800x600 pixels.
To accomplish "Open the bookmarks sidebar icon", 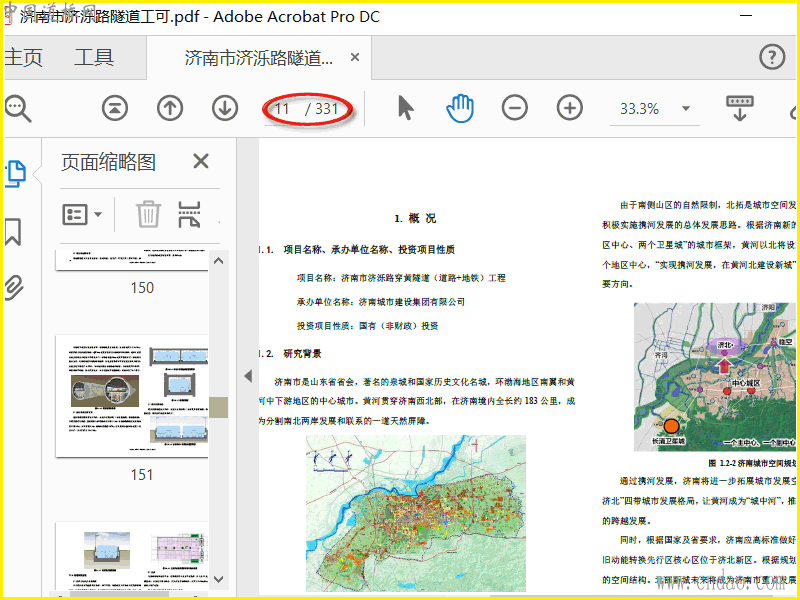I will tap(13, 232).
